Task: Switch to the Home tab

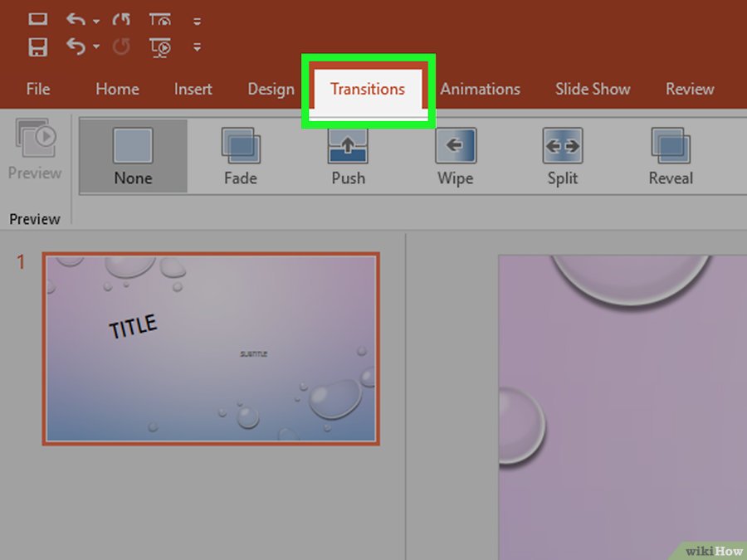Action: tap(118, 89)
